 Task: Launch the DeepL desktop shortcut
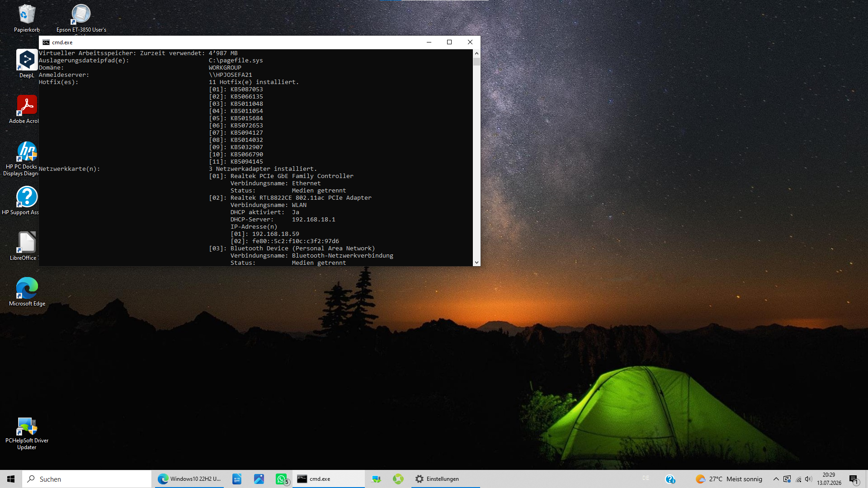pos(27,64)
